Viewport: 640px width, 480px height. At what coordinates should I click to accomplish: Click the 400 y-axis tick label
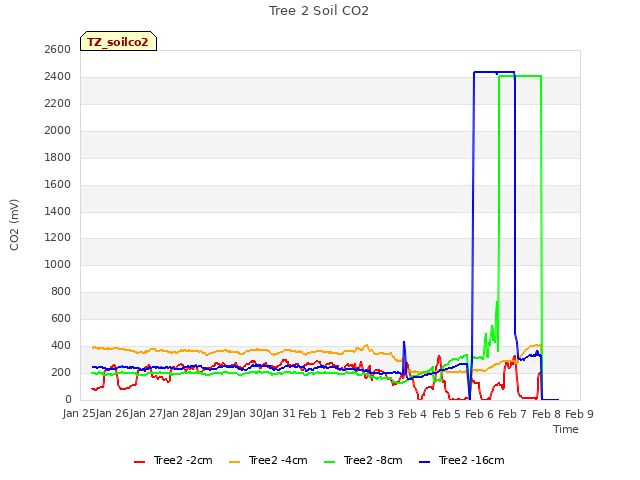click(x=61, y=346)
